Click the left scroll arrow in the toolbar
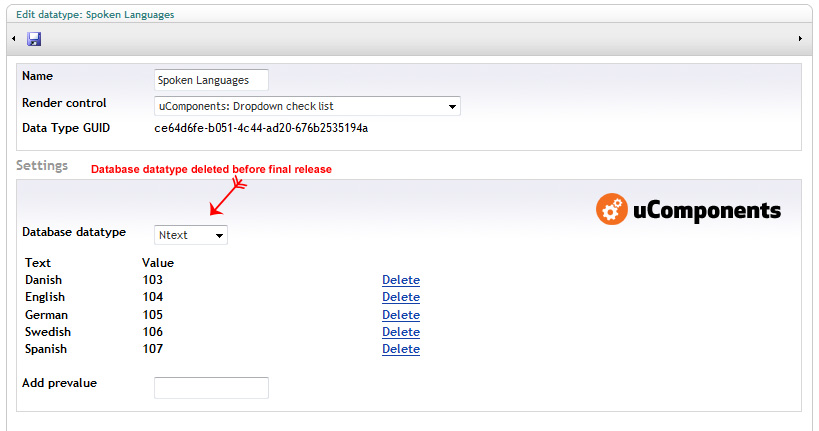Viewport: 819px width, 431px height. coord(14,39)
